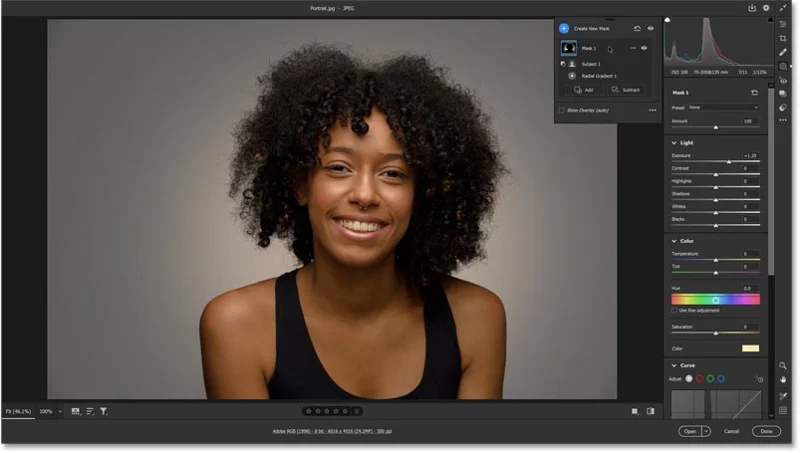
Task: Select the Zoom magnifier tool
Action: pyautogui.click(x=783, y=366)
